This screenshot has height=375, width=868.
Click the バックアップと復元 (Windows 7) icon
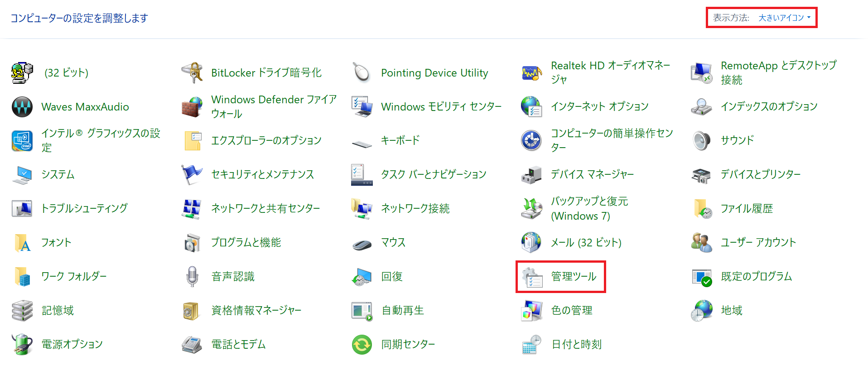532,208
